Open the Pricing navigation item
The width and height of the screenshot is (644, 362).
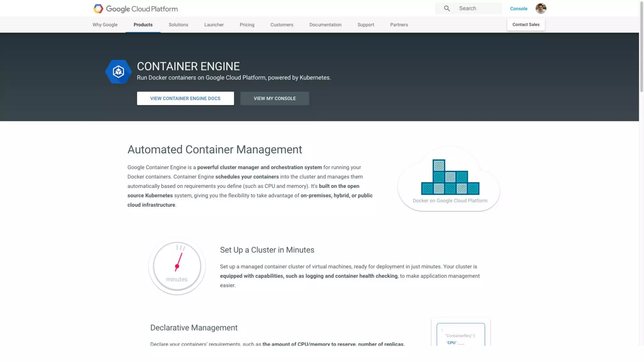[247, 25]
